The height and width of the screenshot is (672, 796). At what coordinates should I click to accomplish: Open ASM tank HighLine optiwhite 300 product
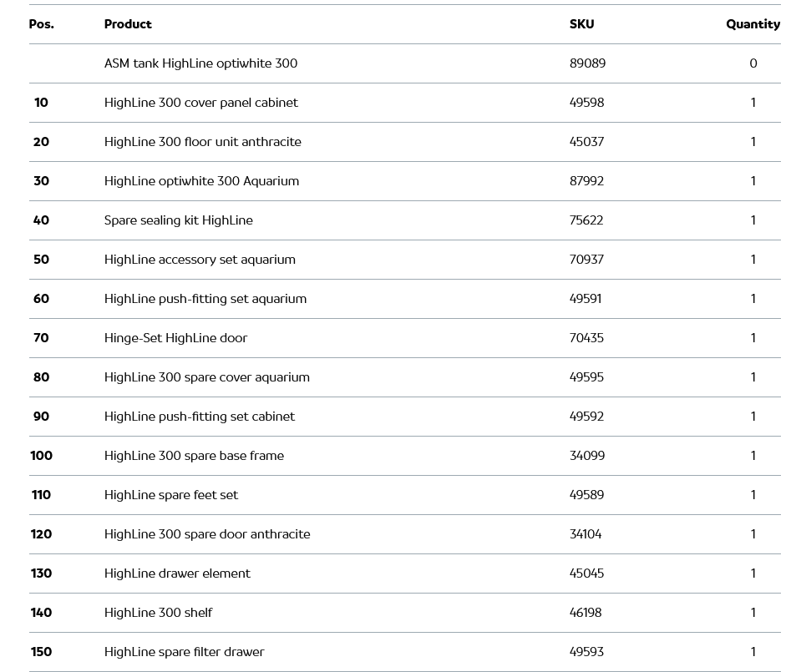click(200, 63)
